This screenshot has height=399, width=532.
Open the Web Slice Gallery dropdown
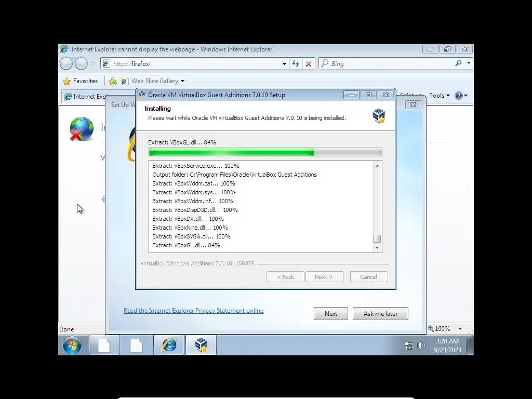(182, 81)
